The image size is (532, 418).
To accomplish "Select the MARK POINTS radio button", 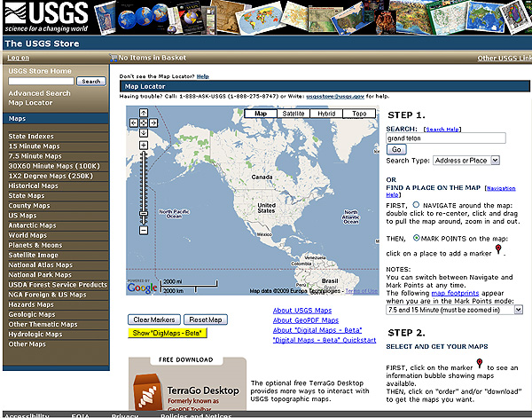I will tap(416, 238).
